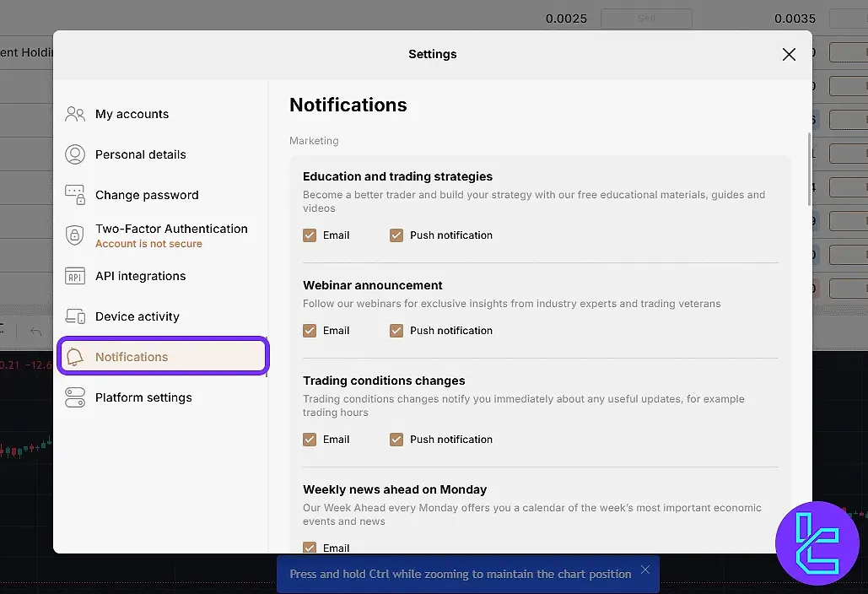Screen dimensions: 868x594
Task: Dismiss the Ctrl zooming hint banner
Action: click(645, 570)
